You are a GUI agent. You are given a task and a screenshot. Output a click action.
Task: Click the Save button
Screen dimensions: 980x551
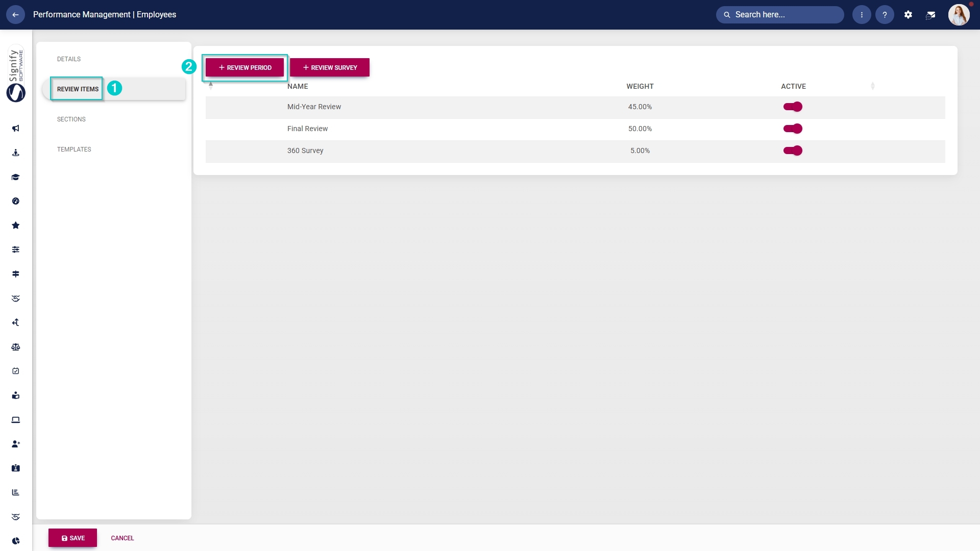pos(72,538)
